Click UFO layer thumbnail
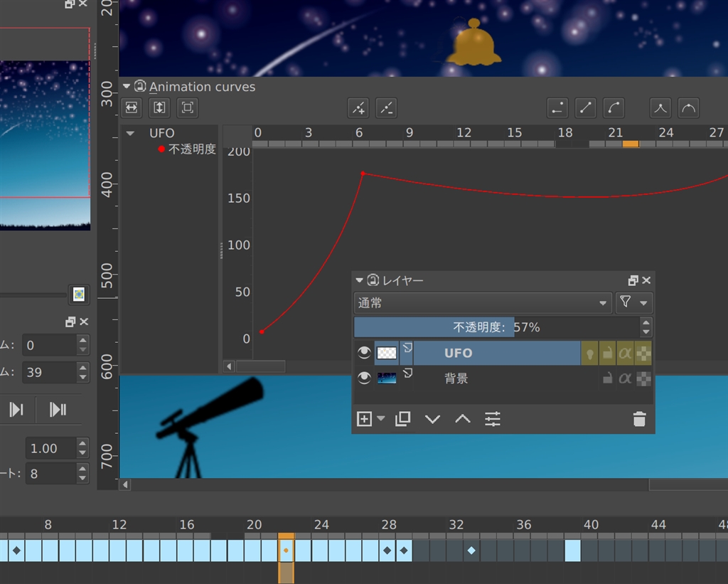Viewport: 728px width, 584px height. [386, 353]
